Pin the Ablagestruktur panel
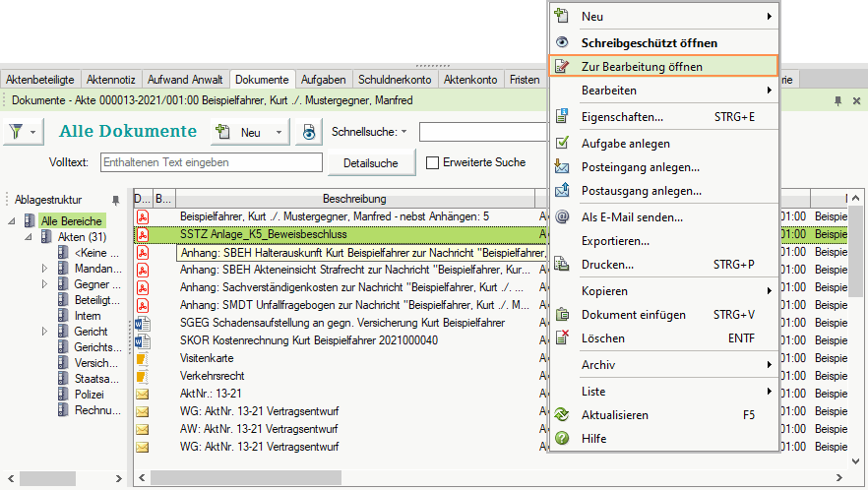 tap(115, 199)
